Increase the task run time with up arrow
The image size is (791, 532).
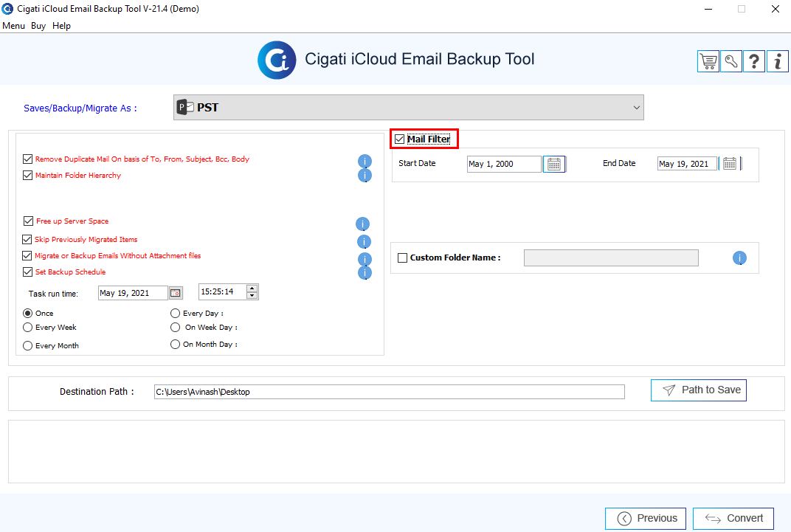click(252, 288)
